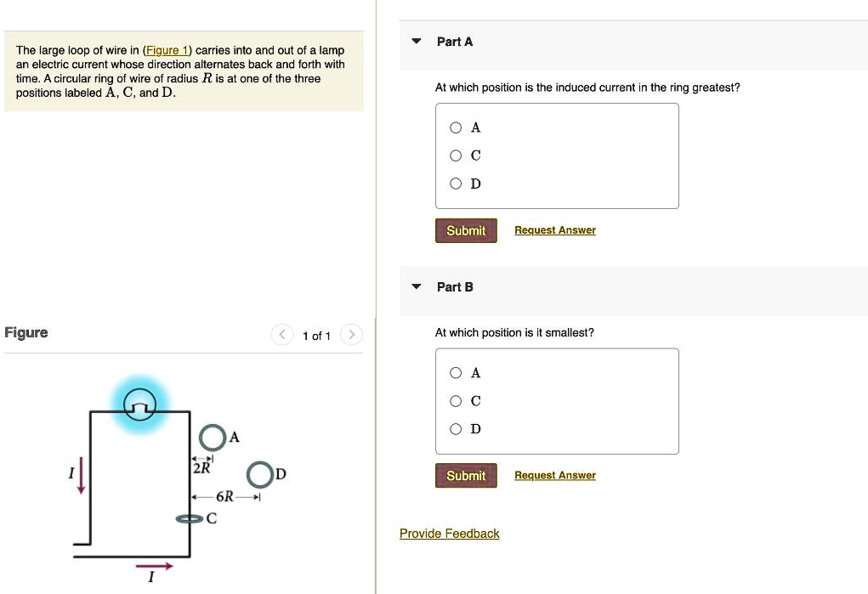Click the next figure chevron arrow
This screenshot has height=594, width=868.
[x=352, y=335]
